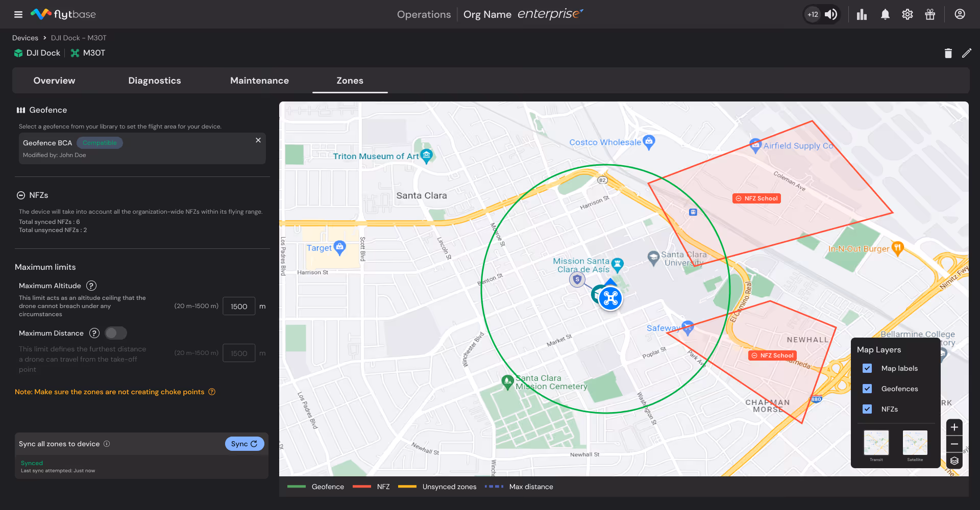This screenshot has height=510, width=980.
Task: Switch to the Maintenance tab
Action: pos(259,81)
